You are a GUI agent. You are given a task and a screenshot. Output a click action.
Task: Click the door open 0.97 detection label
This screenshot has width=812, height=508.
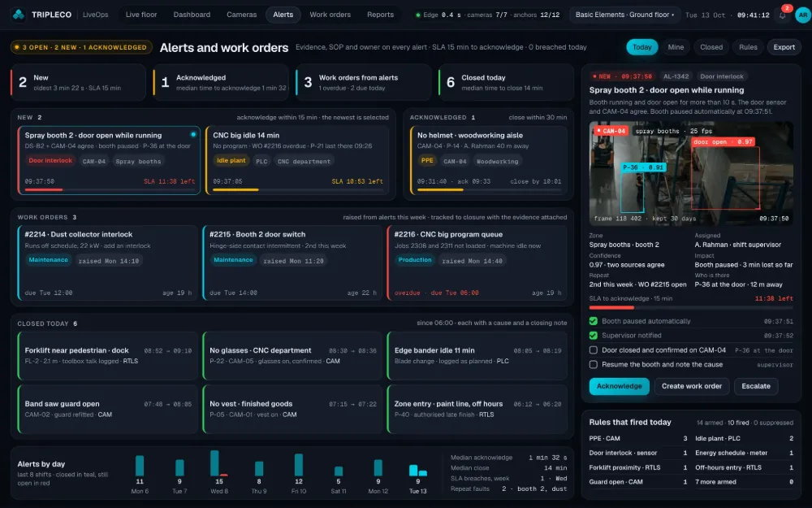[723, 142]
